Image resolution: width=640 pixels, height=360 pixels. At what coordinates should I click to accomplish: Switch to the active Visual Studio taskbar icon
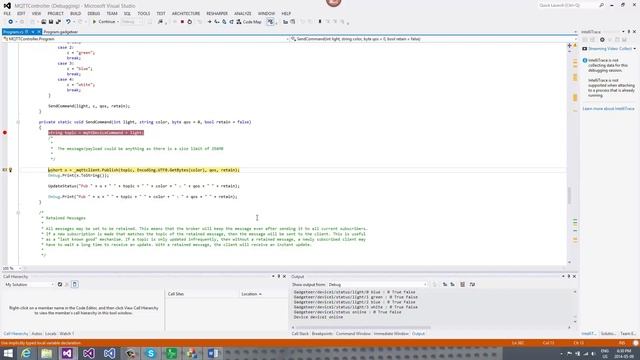click(x=67, y=353)
